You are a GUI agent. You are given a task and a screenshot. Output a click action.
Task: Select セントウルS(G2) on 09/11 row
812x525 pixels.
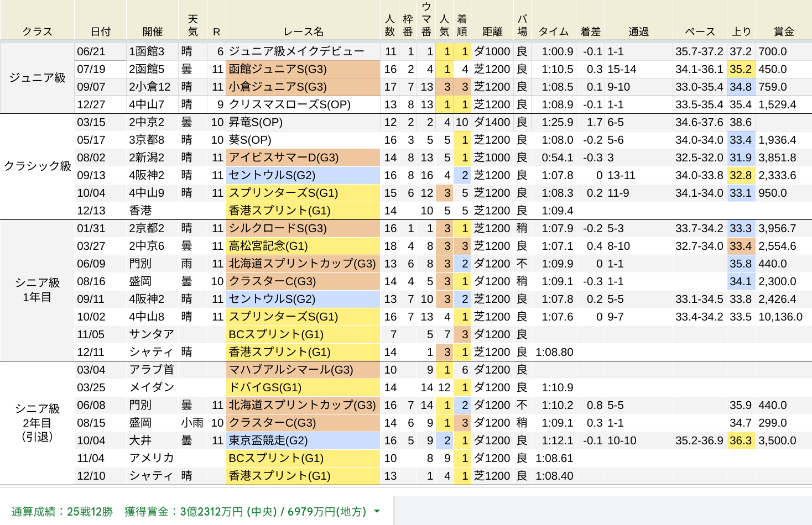point(303,299)
